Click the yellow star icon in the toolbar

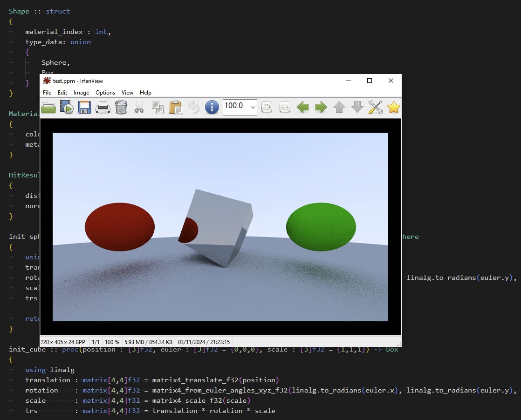click(393, 107)
